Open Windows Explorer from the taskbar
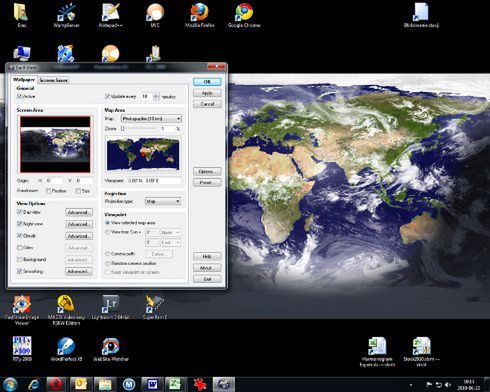Image resolution: width=490 pixels, height=392 pixels. click(x=104, y=385)
